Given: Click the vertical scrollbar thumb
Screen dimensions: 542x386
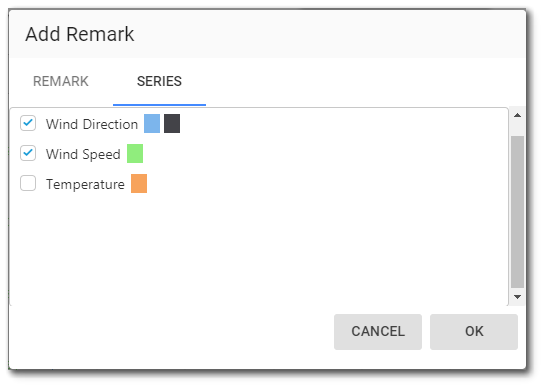Looking at the screenshot, I should (x=517, y=212).
